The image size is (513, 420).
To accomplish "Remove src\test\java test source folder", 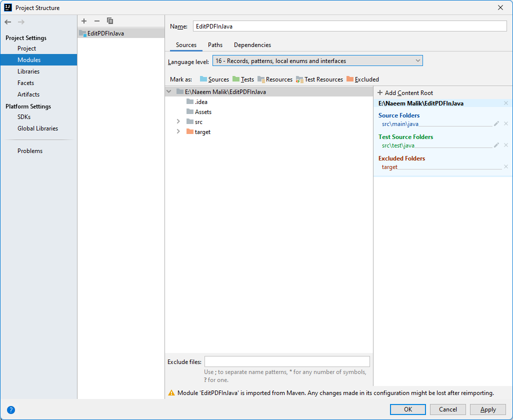I will point(506,145).
